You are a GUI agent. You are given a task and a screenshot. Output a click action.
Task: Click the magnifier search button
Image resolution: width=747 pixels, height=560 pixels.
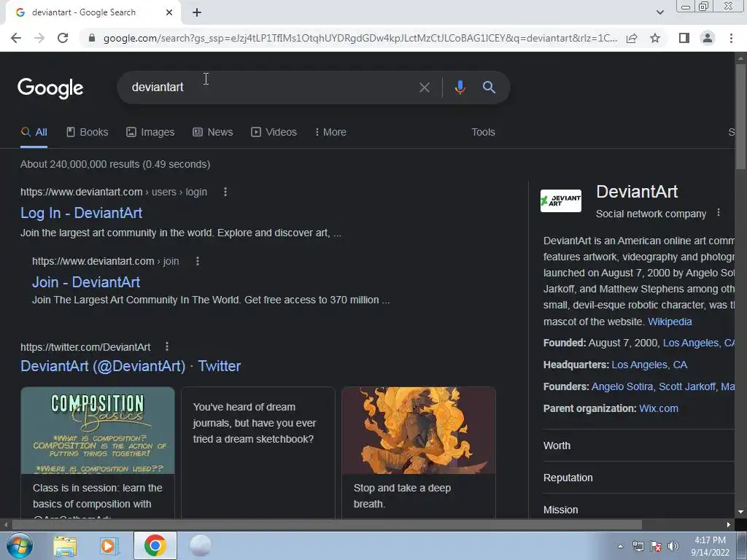tap(489, 87)
